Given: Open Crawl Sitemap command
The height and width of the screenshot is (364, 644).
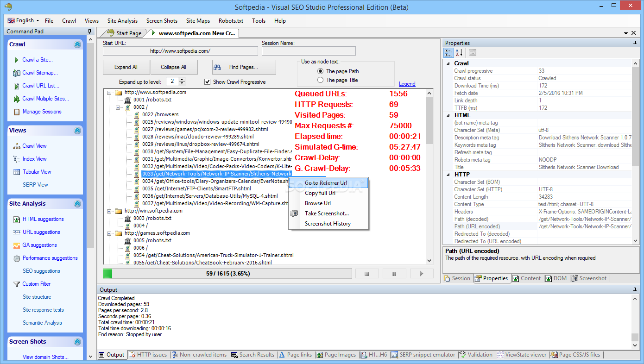Looking at the screenshot, I should (x=40, y=73).
